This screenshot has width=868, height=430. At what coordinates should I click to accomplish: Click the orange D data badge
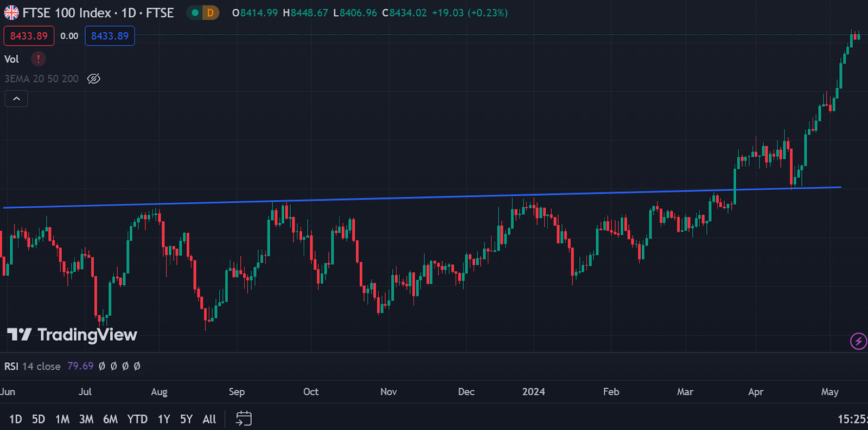pos(210,12)
